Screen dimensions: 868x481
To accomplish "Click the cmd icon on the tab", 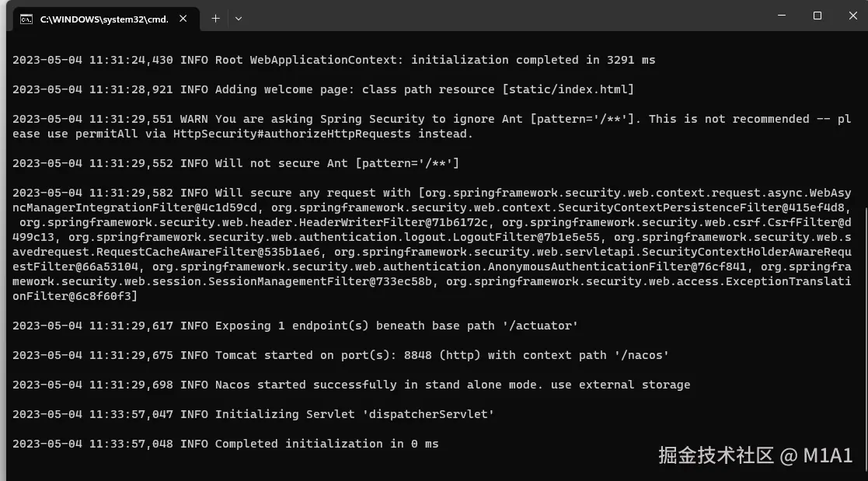I will [26, 19].
